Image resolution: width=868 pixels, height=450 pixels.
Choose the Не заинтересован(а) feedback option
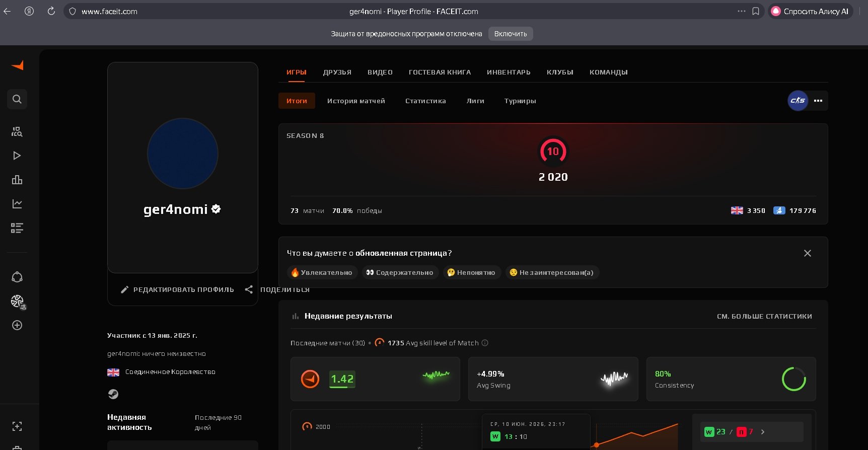coord(552,272)
